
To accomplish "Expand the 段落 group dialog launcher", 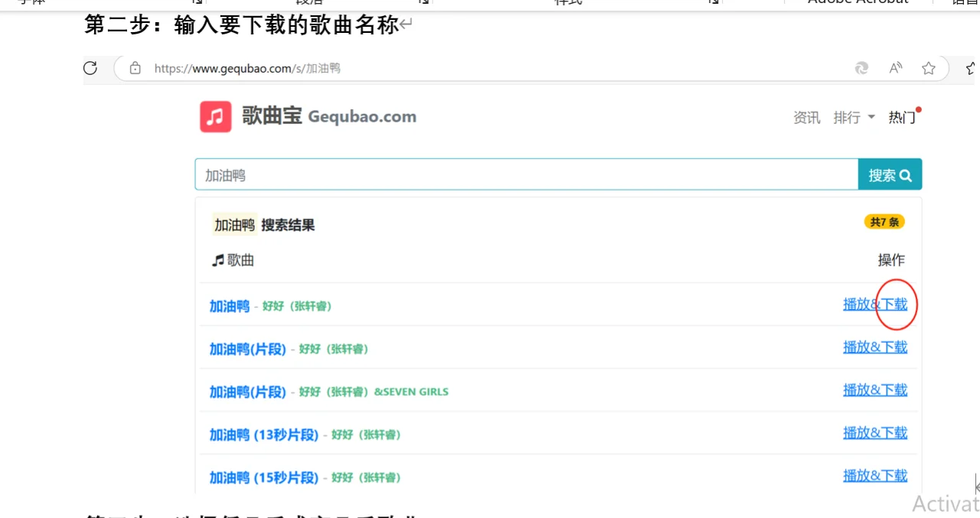I will pos(423,3).
